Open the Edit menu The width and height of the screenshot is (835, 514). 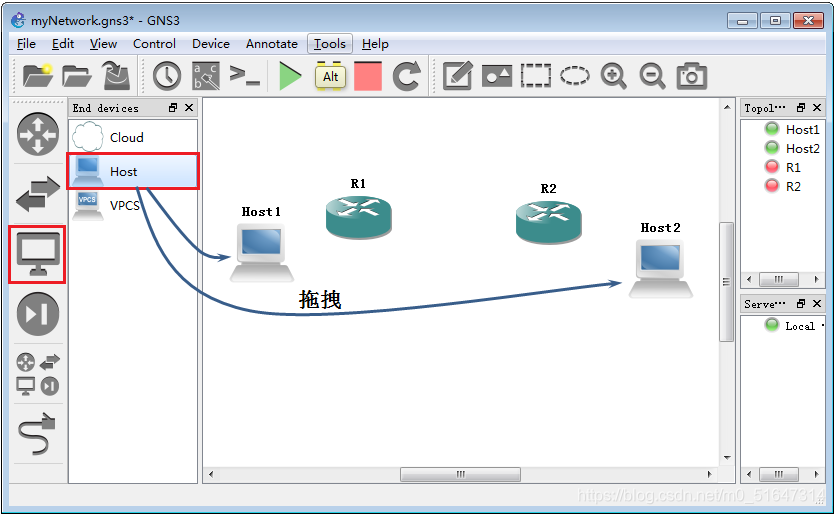(63, 44)
